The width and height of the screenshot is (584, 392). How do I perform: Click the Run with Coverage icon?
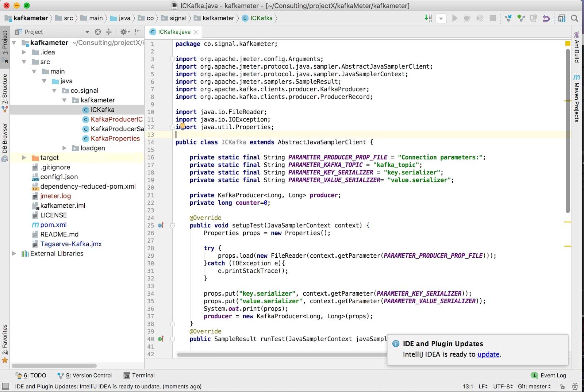point(480,18)
